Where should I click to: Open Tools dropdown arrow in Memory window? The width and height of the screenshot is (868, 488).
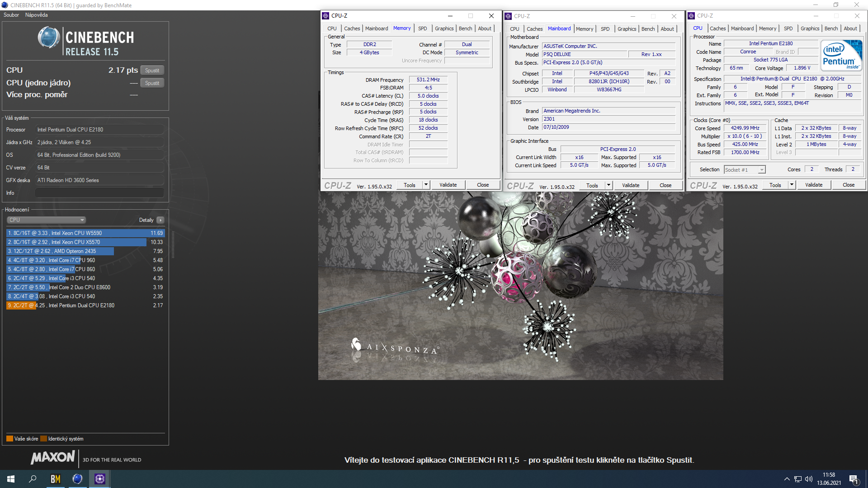[x=426, y=185]
